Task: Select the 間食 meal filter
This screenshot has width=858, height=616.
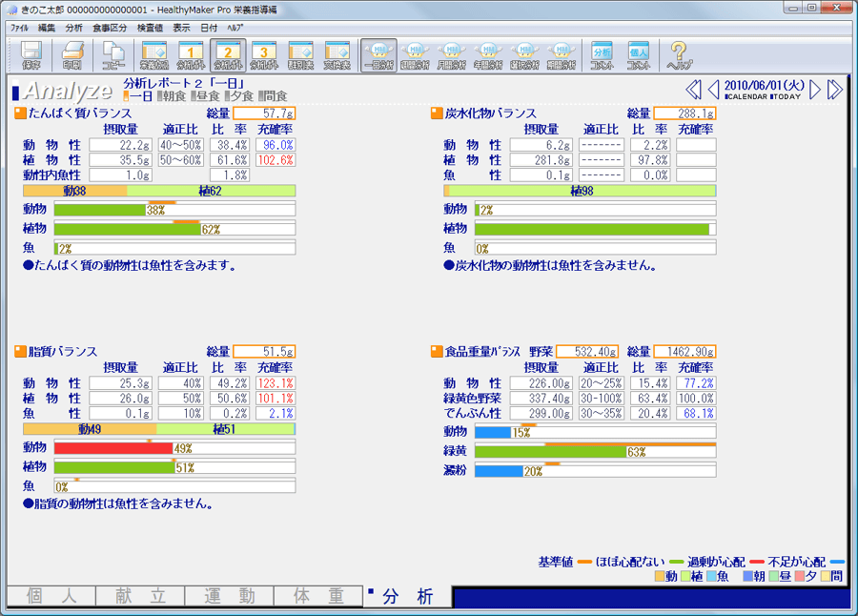Action: coord(274,96)
